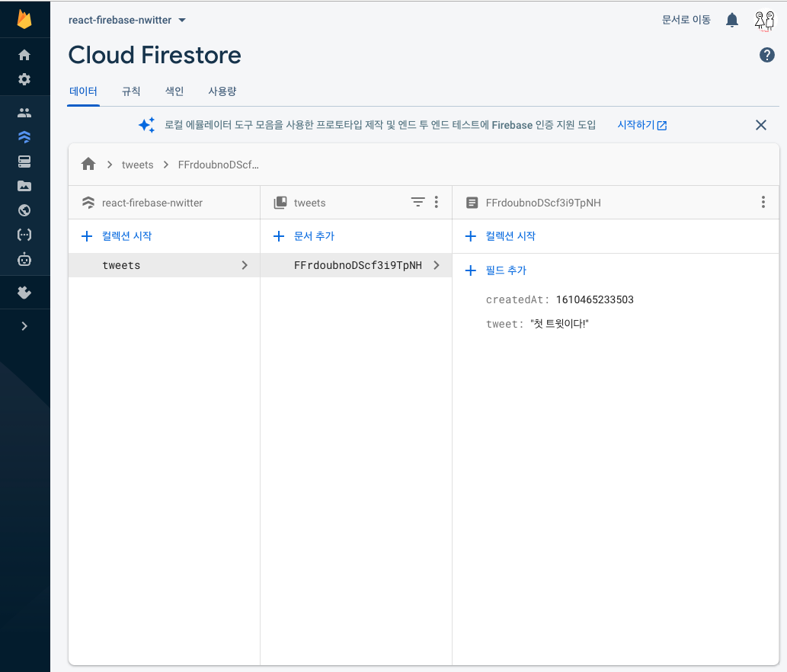Click 문서로 이동 link
The height and width of the screenshot is (672, 787).
(686, 20)
